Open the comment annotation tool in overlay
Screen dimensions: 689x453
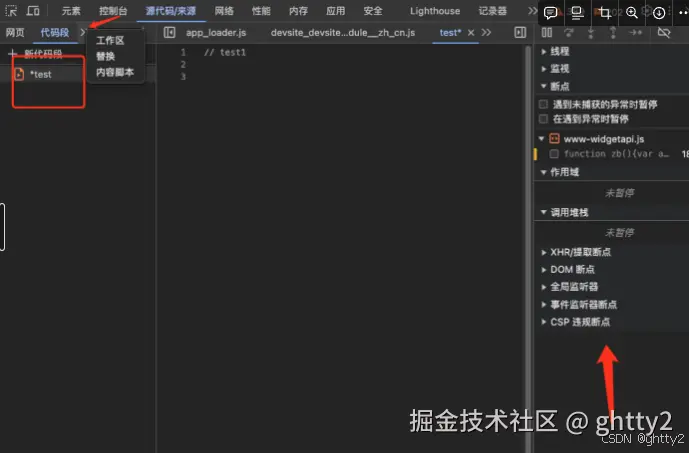550,13
